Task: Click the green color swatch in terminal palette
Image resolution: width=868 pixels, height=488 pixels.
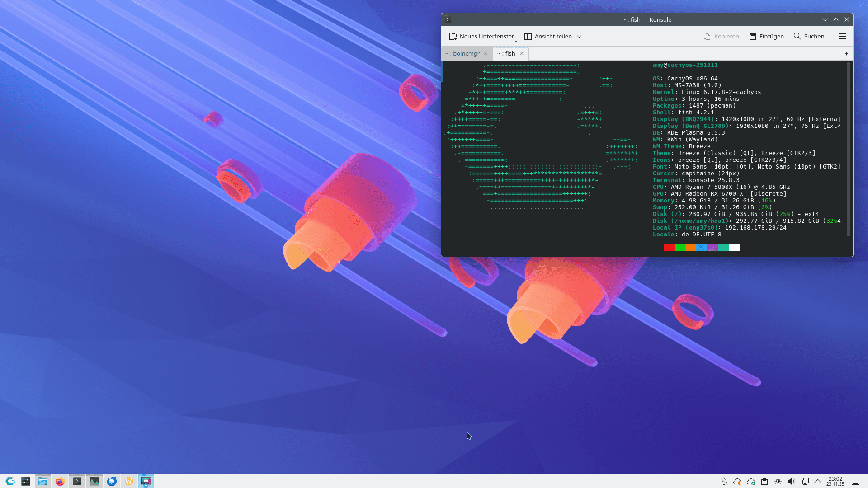Action: (x=679, y=248)
